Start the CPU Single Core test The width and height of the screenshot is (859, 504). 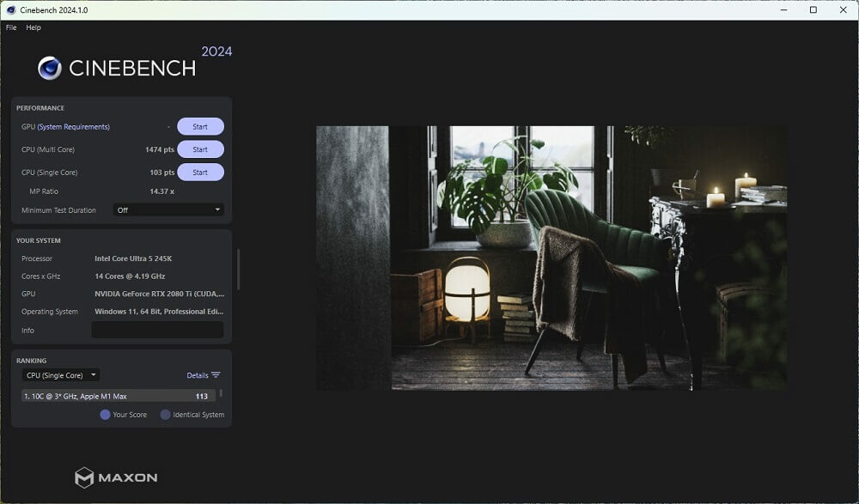click(x=200, y=172)
